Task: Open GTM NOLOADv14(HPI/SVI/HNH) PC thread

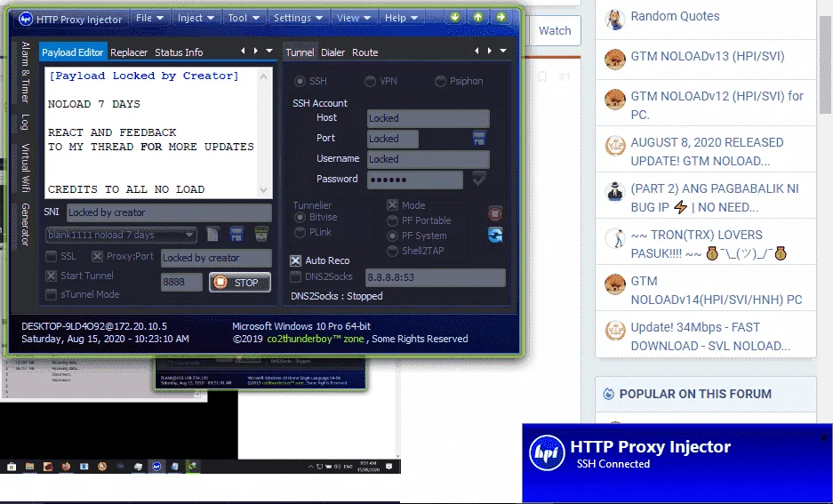Action: coord(717,290)
